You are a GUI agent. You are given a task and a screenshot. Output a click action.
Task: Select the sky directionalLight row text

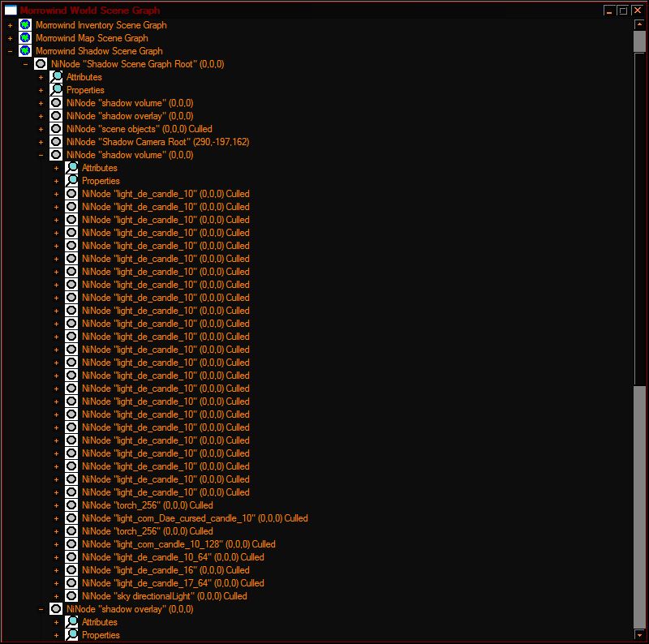click(165, 596)
